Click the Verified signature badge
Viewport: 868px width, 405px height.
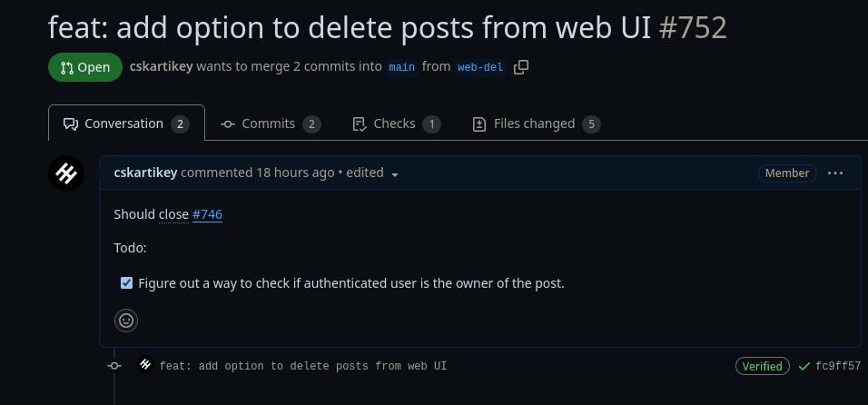[762, 366]
